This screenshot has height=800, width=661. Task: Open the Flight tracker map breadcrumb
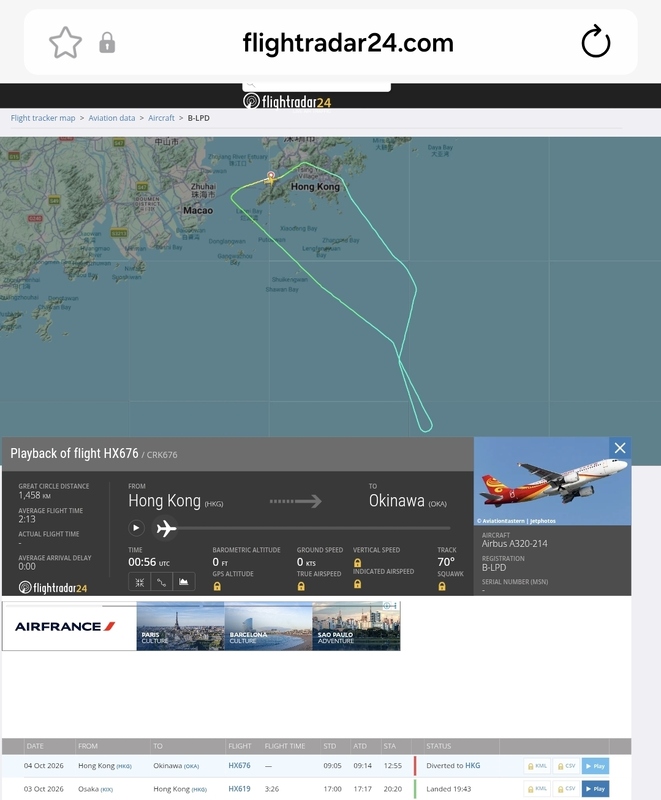(43, 118)
